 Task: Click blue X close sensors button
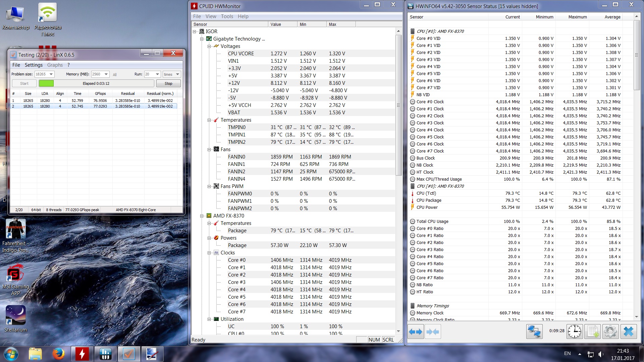tap(628, 332)
